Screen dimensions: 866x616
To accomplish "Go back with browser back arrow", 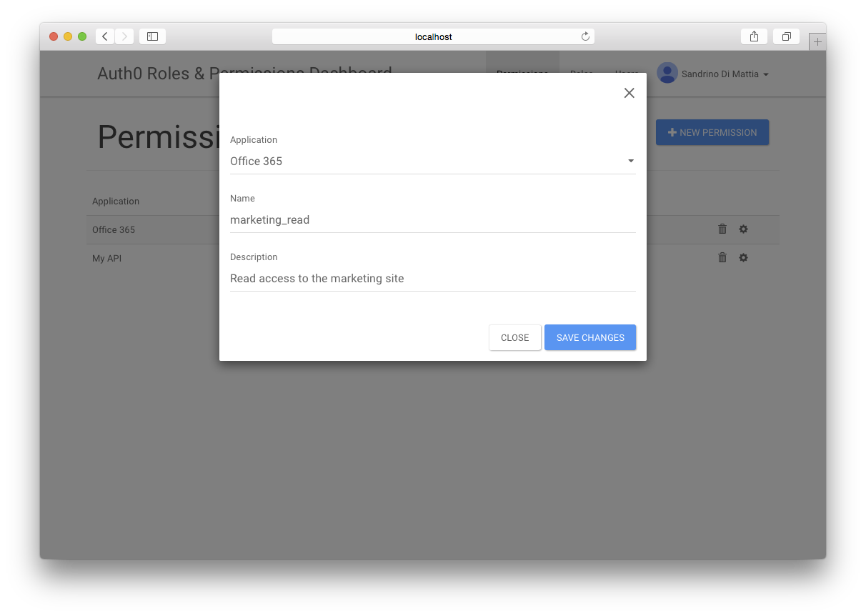I will click(105, 36).
